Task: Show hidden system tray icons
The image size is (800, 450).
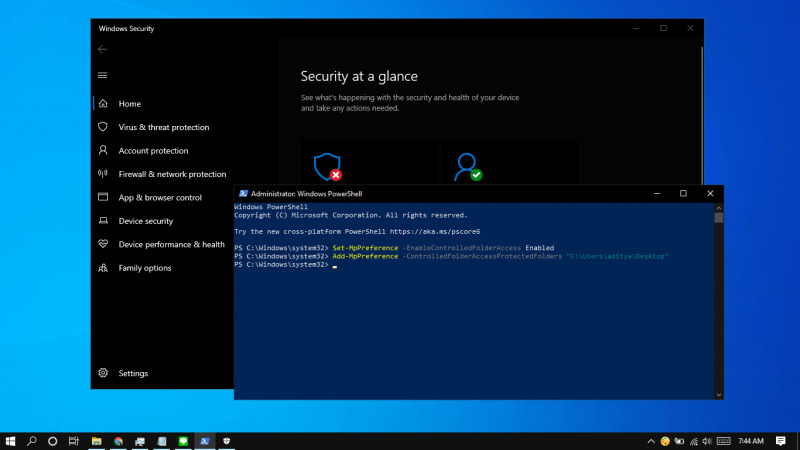Action: (651, 441)
